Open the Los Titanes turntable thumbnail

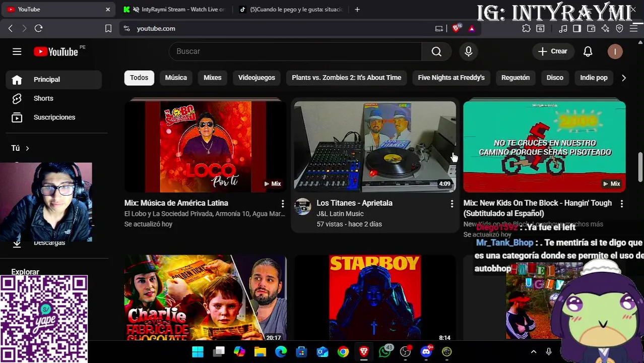(x=375, y=147)
